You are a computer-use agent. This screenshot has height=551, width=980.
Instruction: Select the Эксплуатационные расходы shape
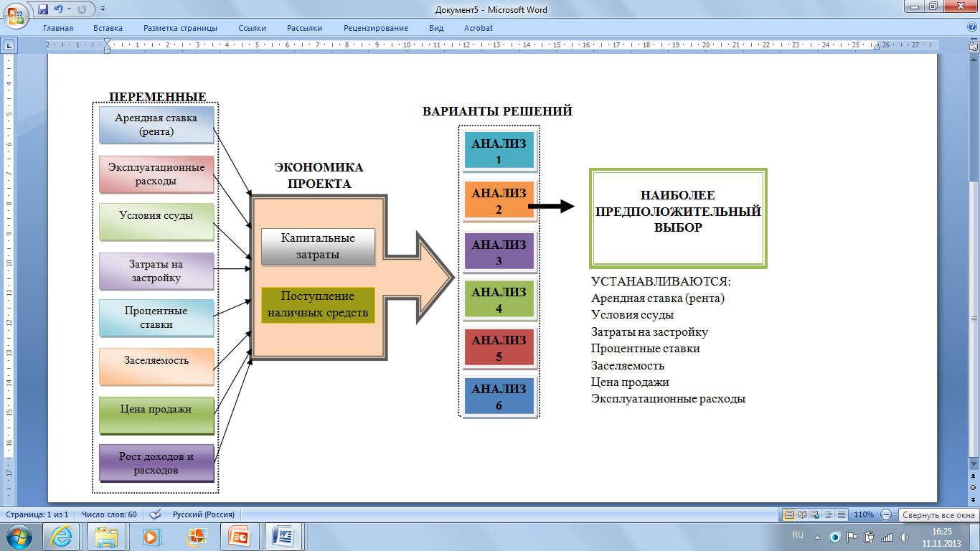click(x=156, y=174)
